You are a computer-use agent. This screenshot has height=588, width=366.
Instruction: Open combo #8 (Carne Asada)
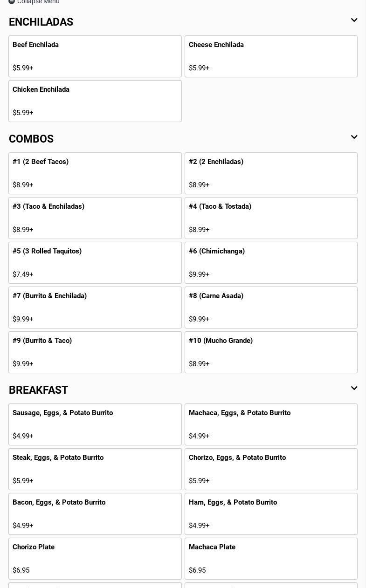tap(271, 308)
